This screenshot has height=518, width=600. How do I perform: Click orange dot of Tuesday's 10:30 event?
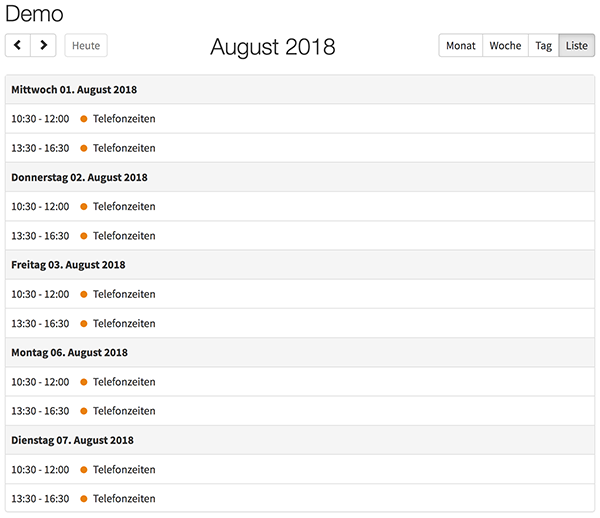(x=84, y=470)
